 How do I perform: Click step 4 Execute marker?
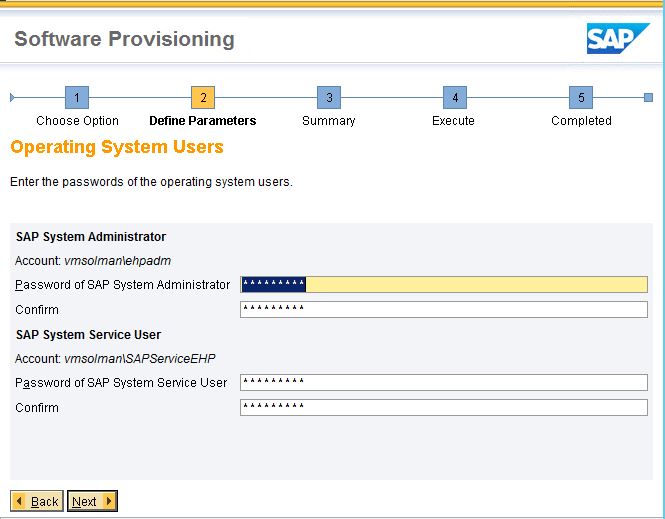455,98
